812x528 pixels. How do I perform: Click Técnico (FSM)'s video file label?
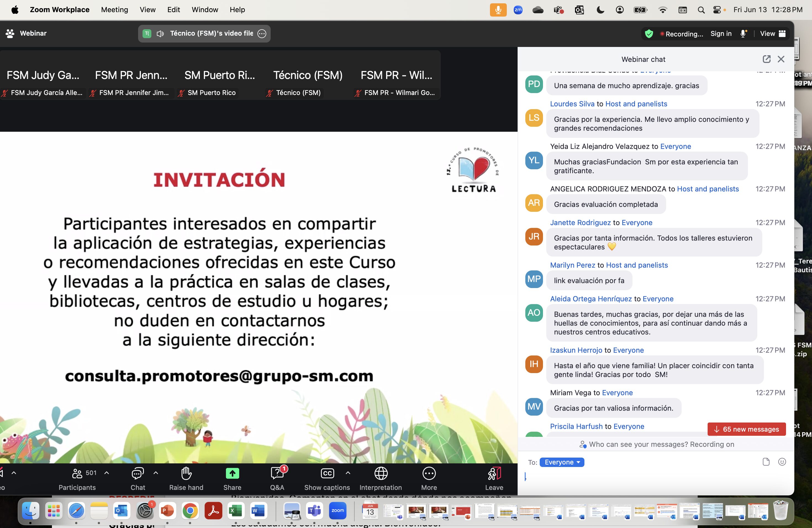point(212,33)
